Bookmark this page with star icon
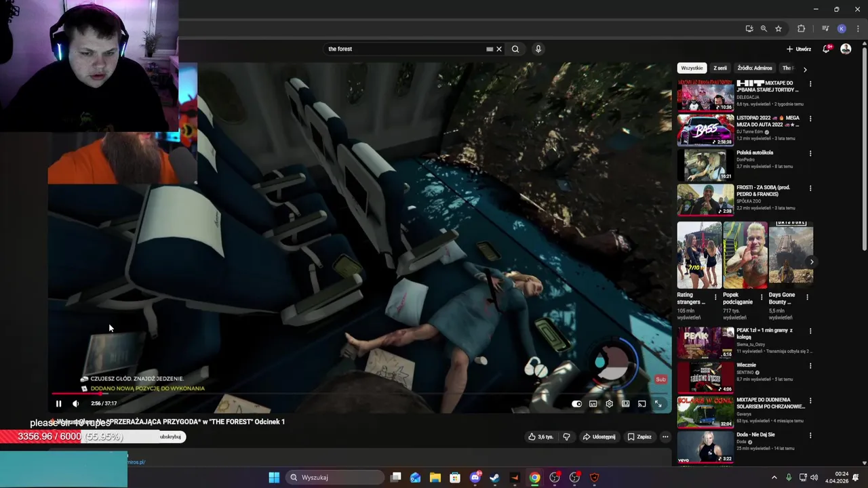The image size is (868, 488). pos(778,28)
